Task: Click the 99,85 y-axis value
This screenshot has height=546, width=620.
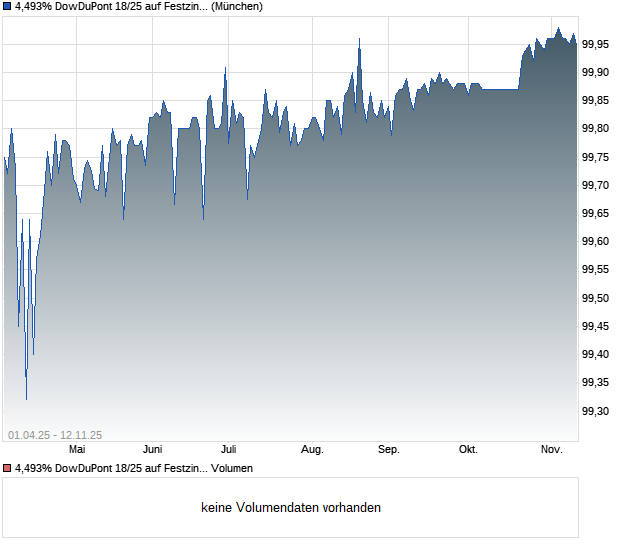Action: 595,100
